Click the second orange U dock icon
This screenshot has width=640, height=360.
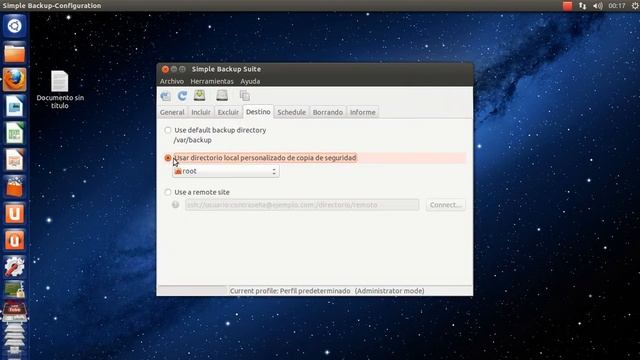[x=14, y=240]
